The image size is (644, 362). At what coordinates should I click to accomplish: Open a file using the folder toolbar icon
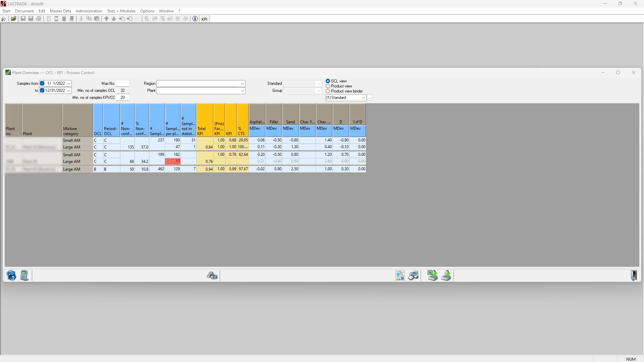click(13, 19)
